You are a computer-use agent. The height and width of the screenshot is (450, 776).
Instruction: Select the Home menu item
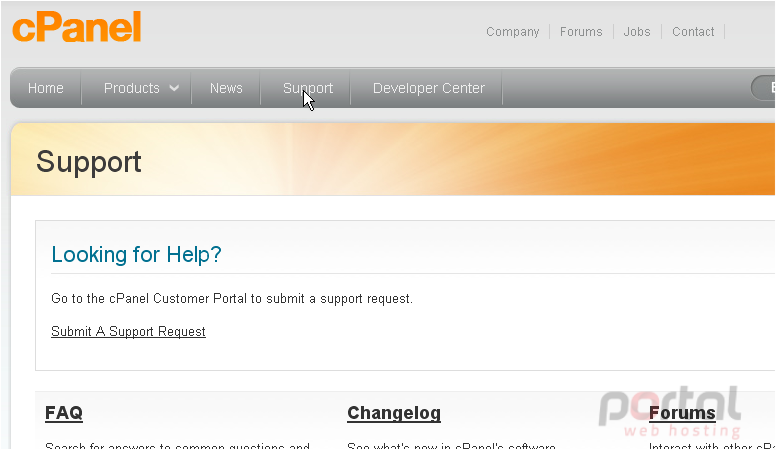click(46, 88)
